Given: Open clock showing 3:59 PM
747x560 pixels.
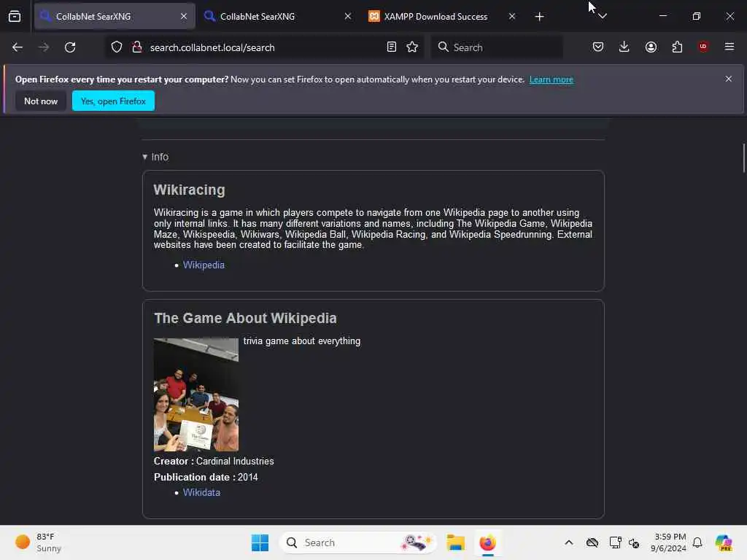Looking at the screenshot, I should [x=668, y=542].
